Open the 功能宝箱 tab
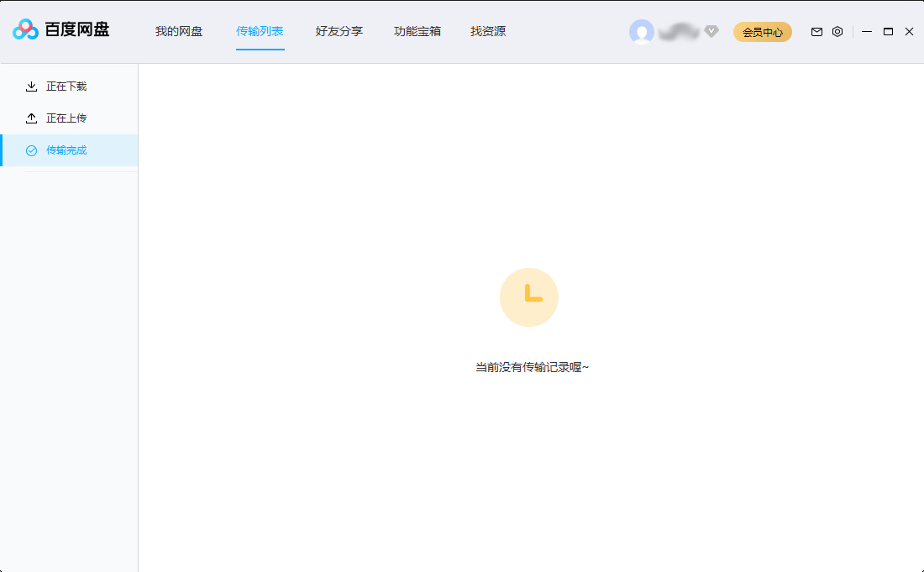924x572 pixels. click(417, 31)
